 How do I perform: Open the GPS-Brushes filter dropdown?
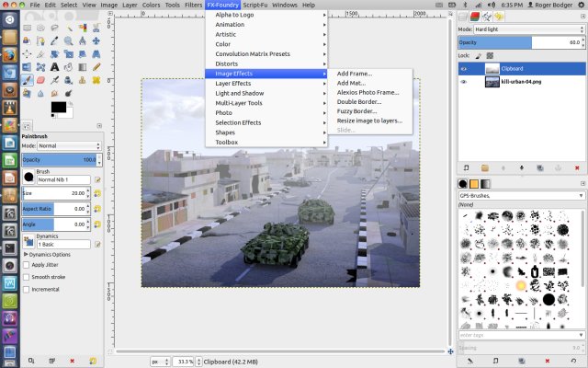520,195
